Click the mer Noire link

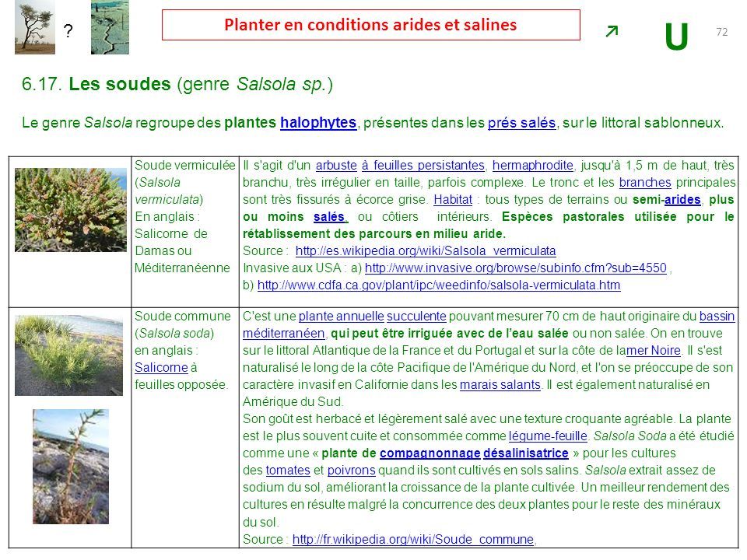pos(653,351)
